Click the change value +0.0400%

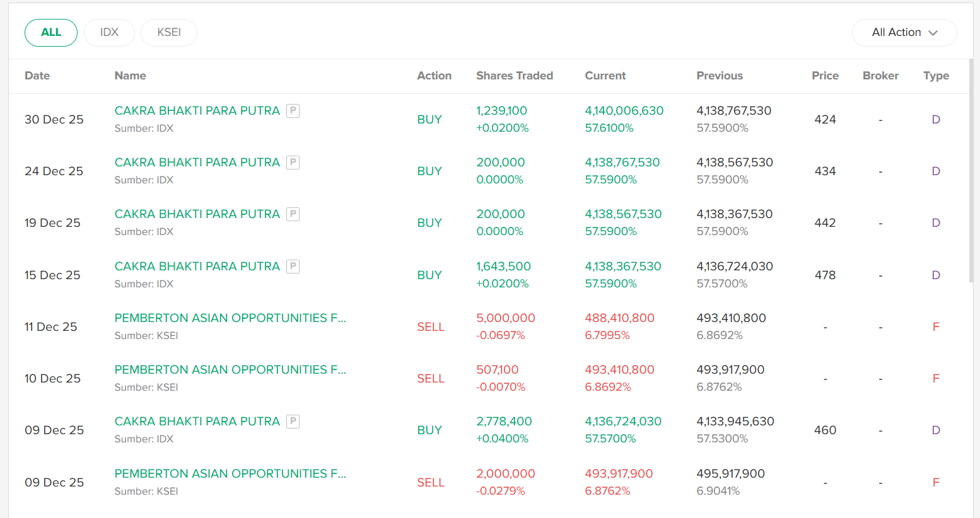click(x=503, y=439)
